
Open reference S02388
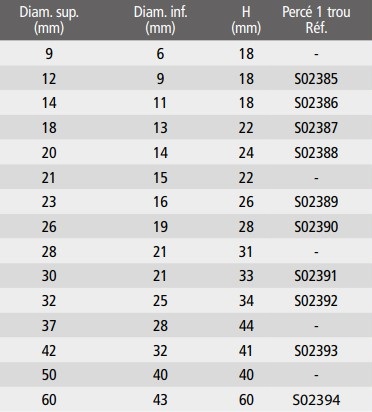tap(316, 153)
